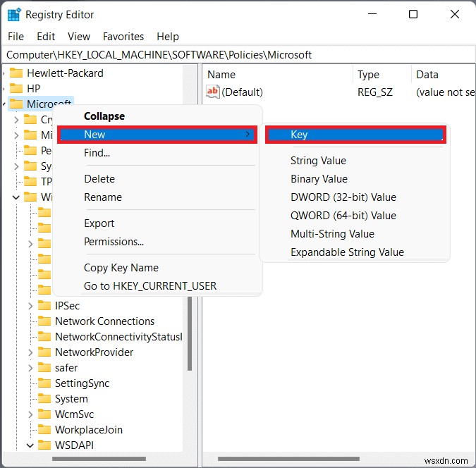Collapse the WSDAPI key

[30, 445]
